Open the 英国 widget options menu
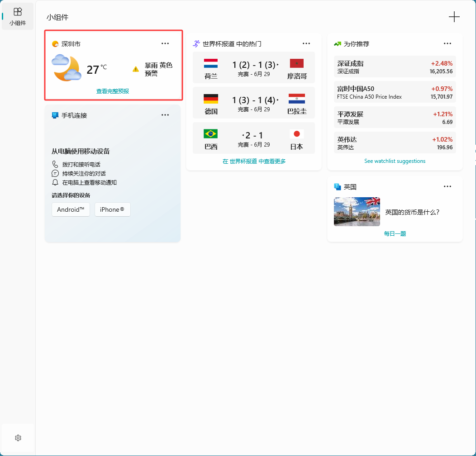The image size is (476, 456). point(447,186)
